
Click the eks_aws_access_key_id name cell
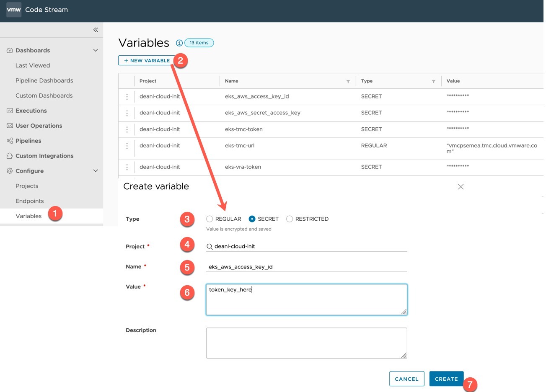pyautogui.click(x=257, y=96)
